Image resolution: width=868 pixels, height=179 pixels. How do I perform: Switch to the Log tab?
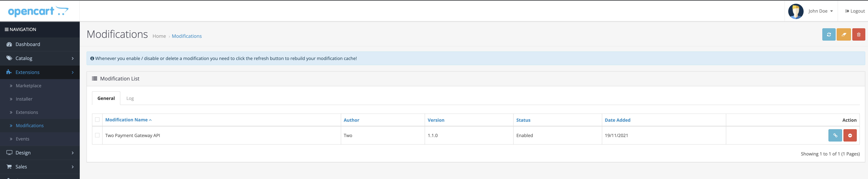click(x=130, y=98)
